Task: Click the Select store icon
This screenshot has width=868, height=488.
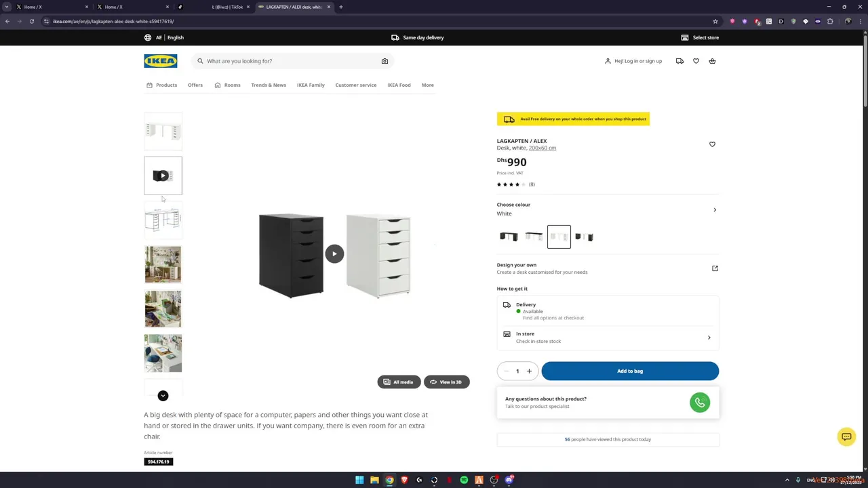Action: (x=685, y=38)
